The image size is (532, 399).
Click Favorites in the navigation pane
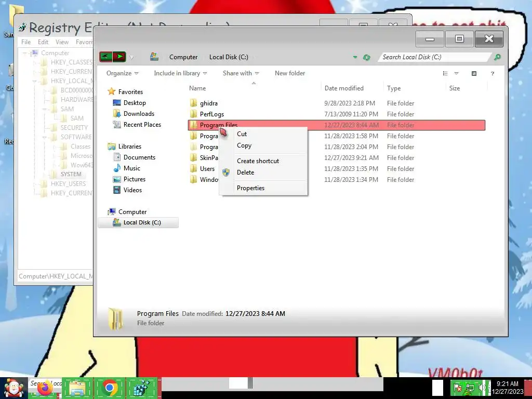130,91
